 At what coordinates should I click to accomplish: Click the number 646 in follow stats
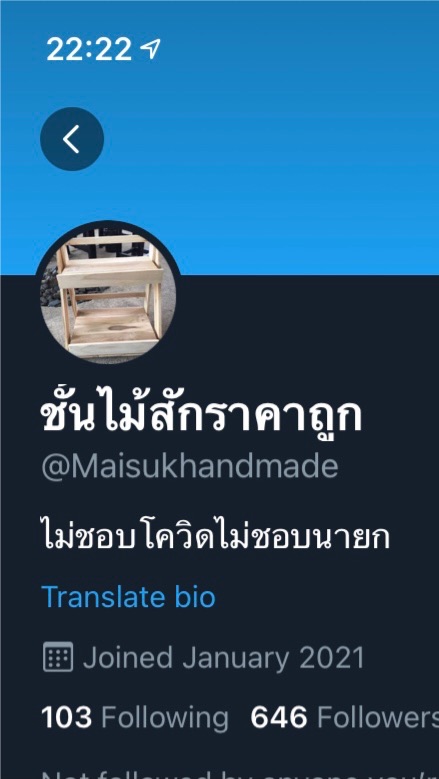pos(279,718)
